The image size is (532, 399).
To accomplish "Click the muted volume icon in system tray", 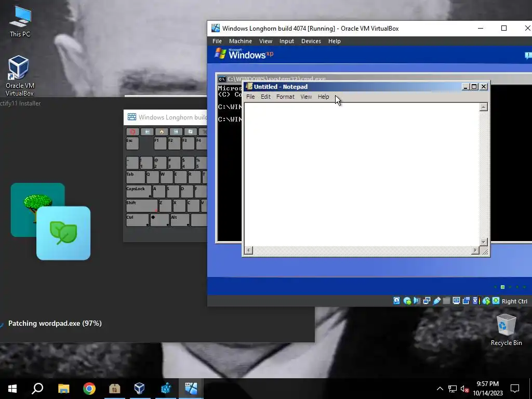I will (x=464, y=389).
